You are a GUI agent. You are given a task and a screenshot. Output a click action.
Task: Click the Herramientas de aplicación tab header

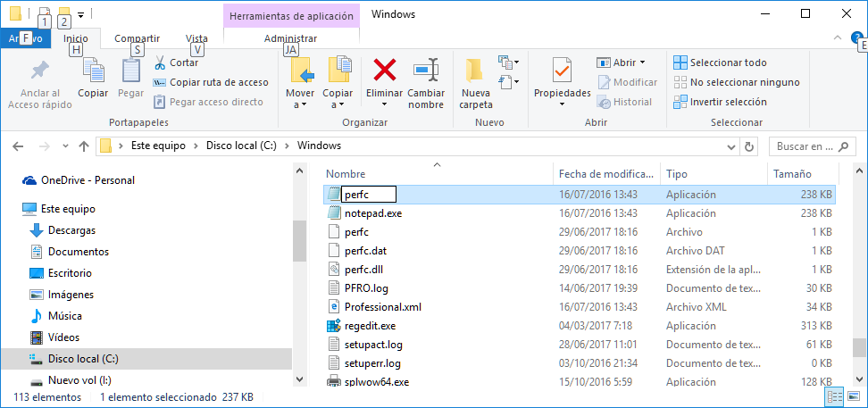pos(292,16)
